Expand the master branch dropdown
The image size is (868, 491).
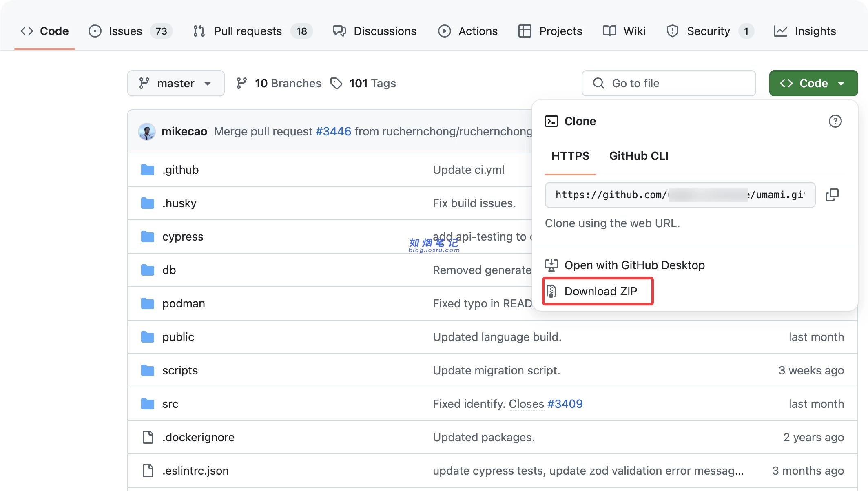(176, 83)
